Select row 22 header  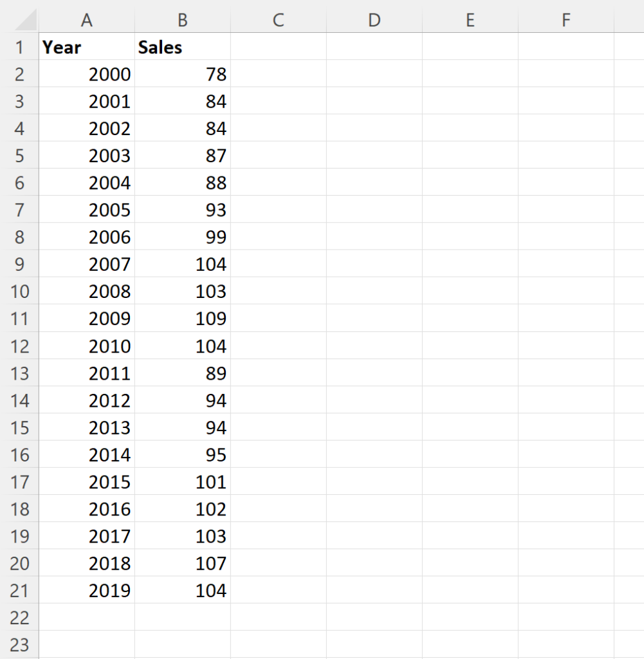click(19, 617)
